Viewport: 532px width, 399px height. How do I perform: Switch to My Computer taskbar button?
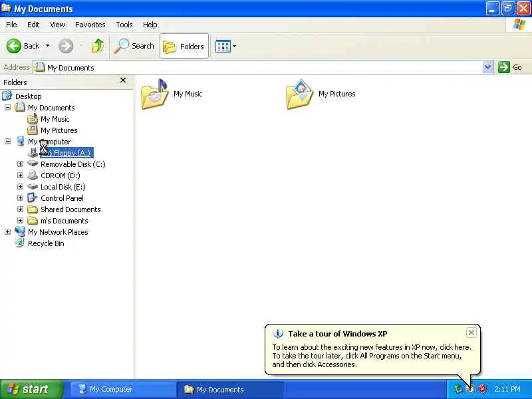[123, 389]
